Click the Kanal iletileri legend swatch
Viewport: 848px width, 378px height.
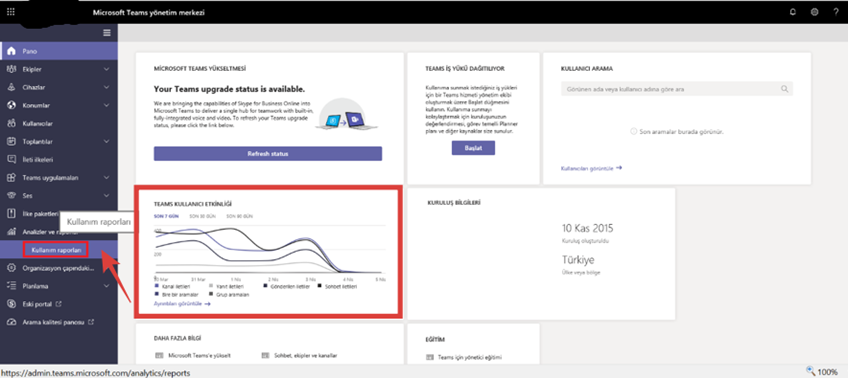coord(157,286)
